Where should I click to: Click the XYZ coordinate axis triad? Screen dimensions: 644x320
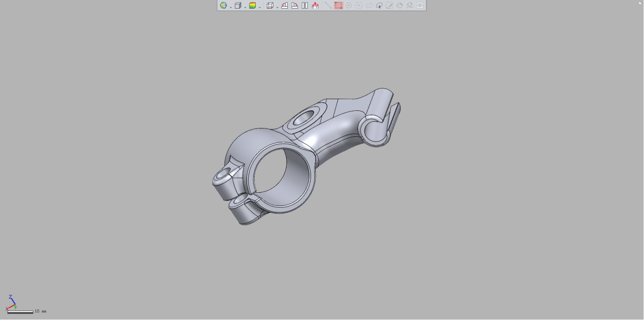pos(11,303)
